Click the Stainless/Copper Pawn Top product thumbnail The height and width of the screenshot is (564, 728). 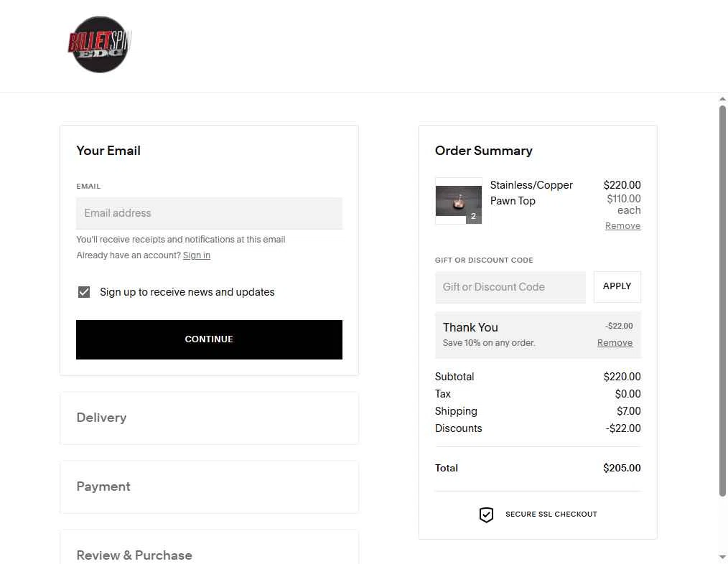(458, 200)
